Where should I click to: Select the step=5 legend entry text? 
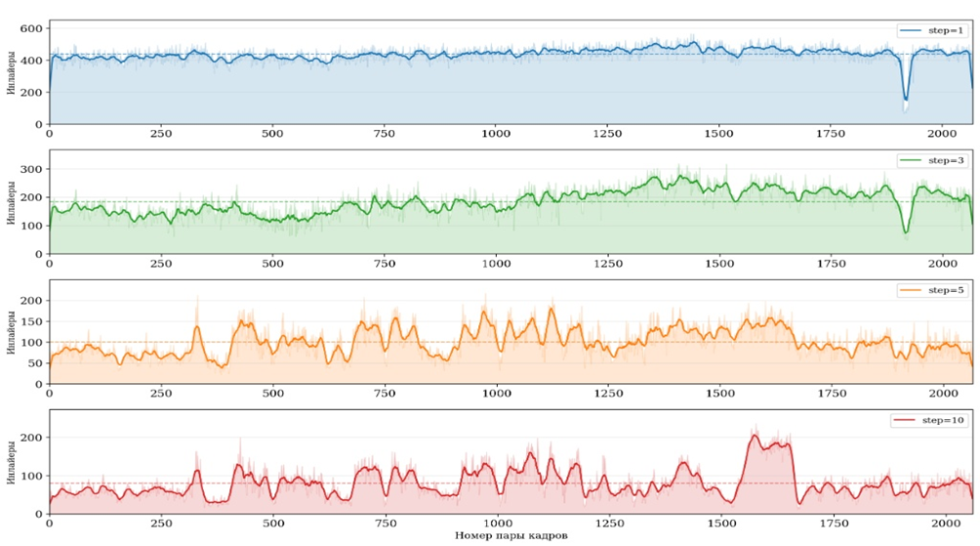click(x=944, y=290)
